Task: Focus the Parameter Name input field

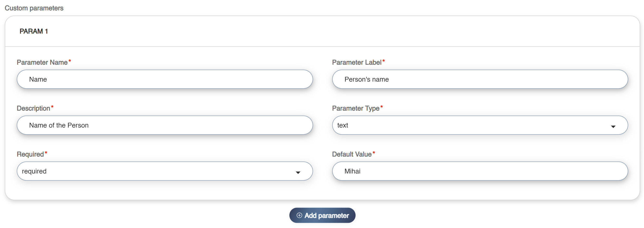Action: click(164, 79)
